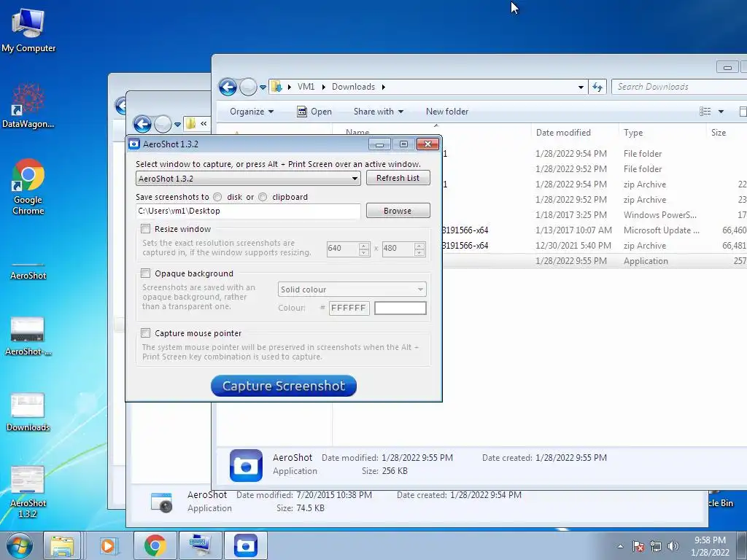Click the network tray icon

tap(656, 546)
